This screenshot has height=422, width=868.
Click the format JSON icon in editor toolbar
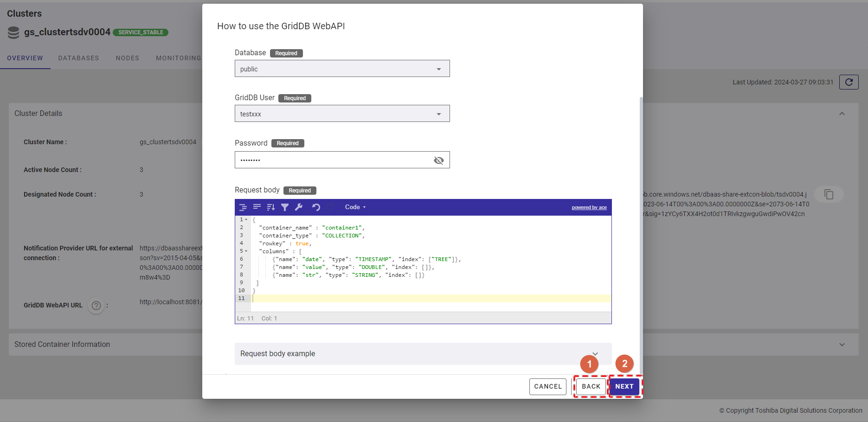(243, 207)
